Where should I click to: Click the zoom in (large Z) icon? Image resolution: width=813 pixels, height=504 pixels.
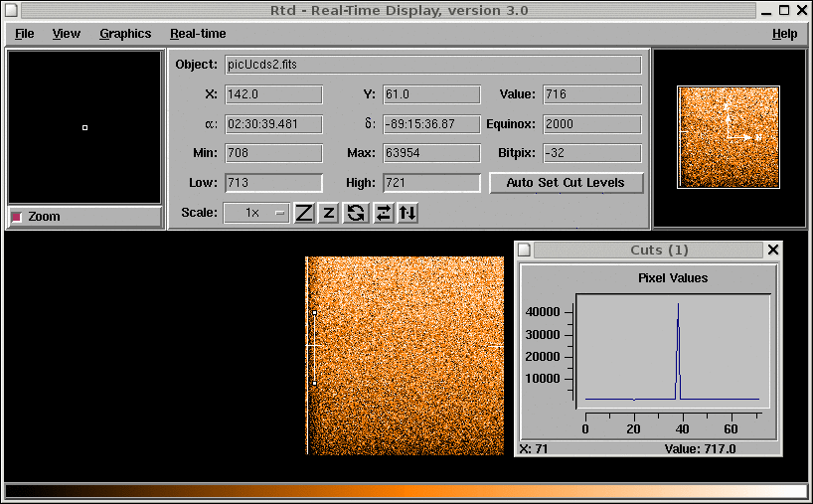(x=304, y=213)
